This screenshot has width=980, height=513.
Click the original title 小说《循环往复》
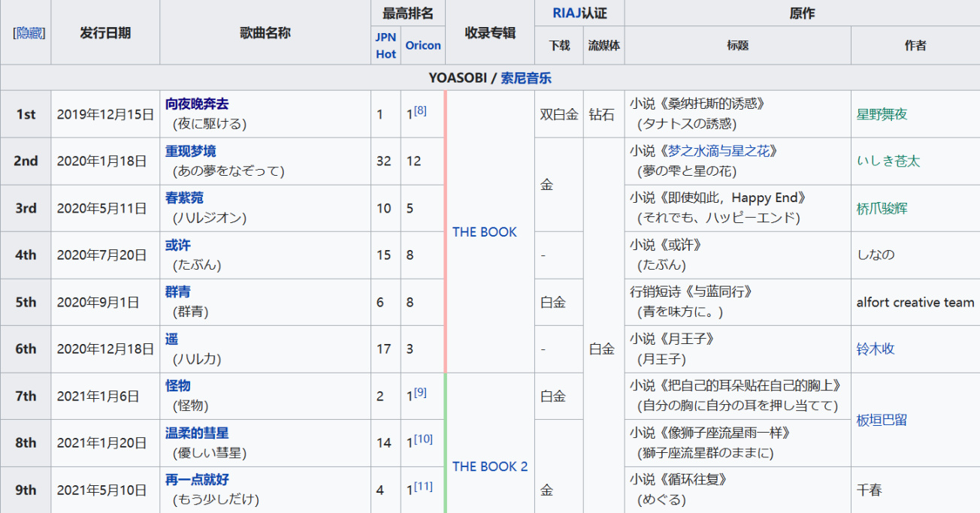point(679,479)
